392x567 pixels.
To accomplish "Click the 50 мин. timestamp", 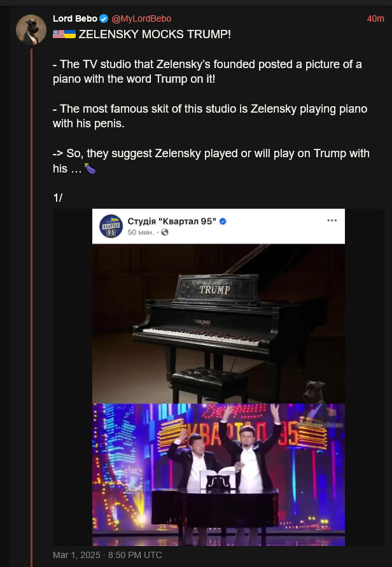I will pos(141,232).
